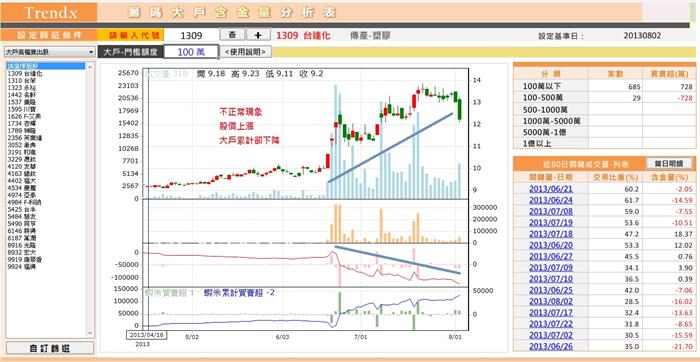
Task: Select stock 1309 in the list
Action: click(25, 73)
